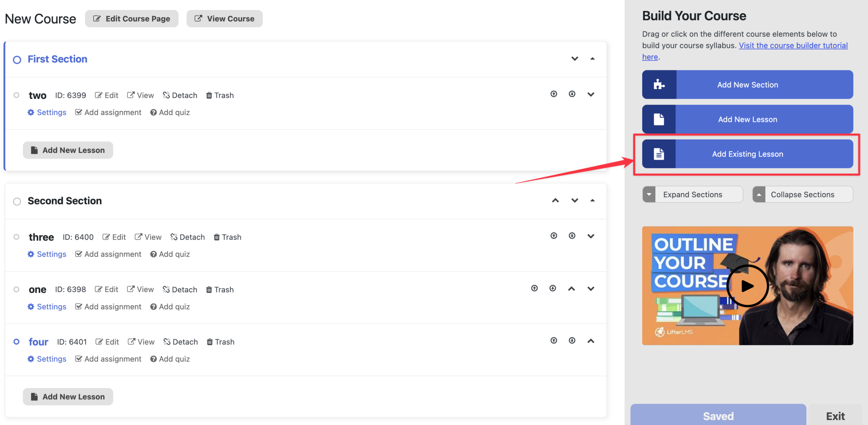Open Settings for lesson two
Viewport: 868px width, 425px height.
47,112
